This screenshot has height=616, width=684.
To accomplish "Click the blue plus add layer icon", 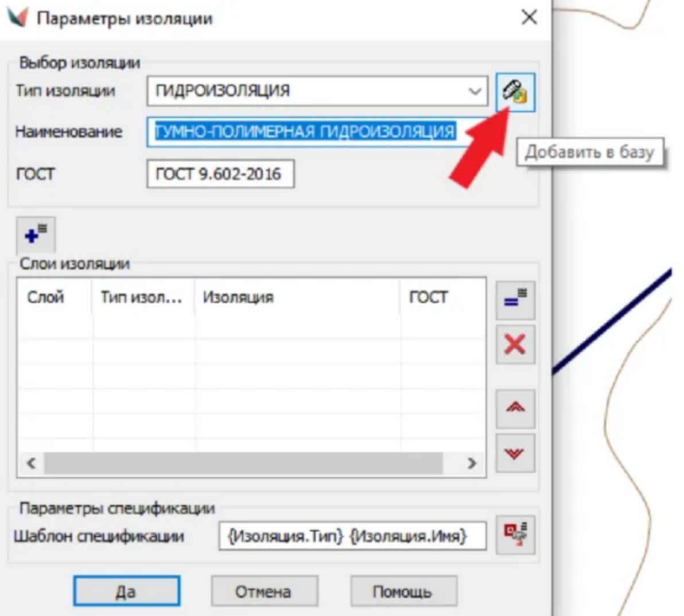I will (x=36, y=235).
